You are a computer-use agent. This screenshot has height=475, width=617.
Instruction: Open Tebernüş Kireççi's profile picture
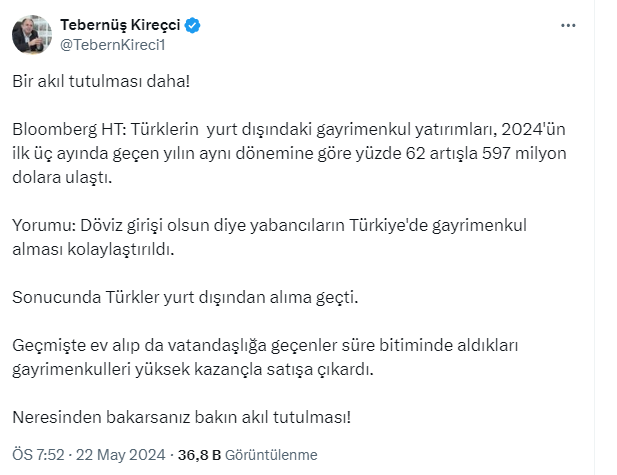(x=32, y=34)
